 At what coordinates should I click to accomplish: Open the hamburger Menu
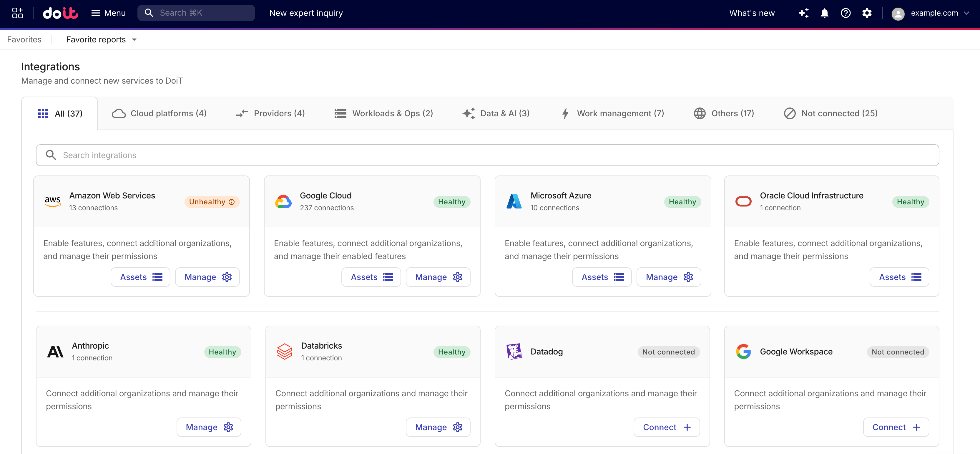pyautogui.click(x=108, y=13)
